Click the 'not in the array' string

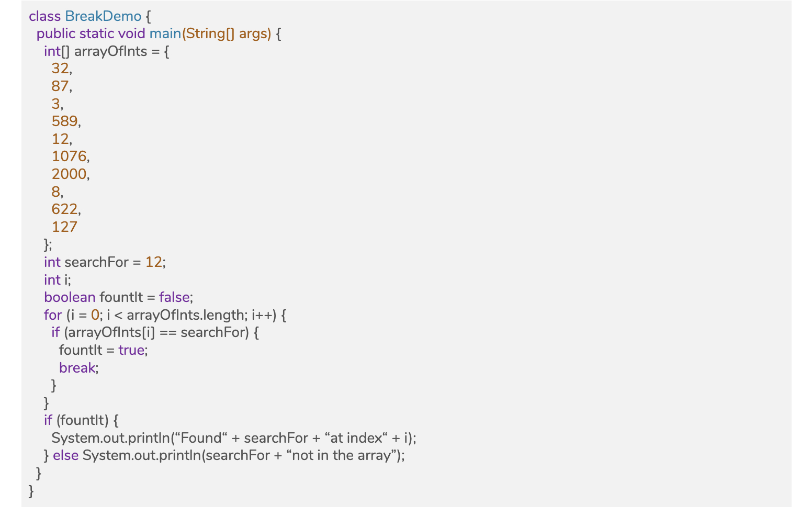point(341,455)
